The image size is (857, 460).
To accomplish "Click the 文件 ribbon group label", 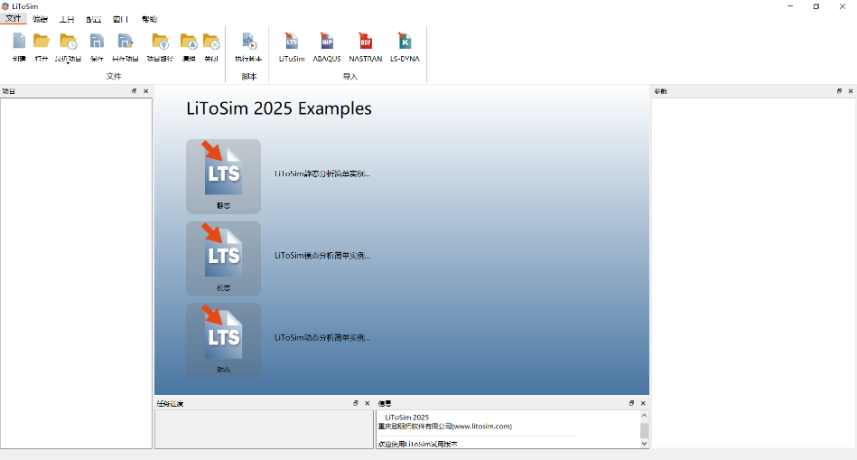I will click(x=114, y=76).
